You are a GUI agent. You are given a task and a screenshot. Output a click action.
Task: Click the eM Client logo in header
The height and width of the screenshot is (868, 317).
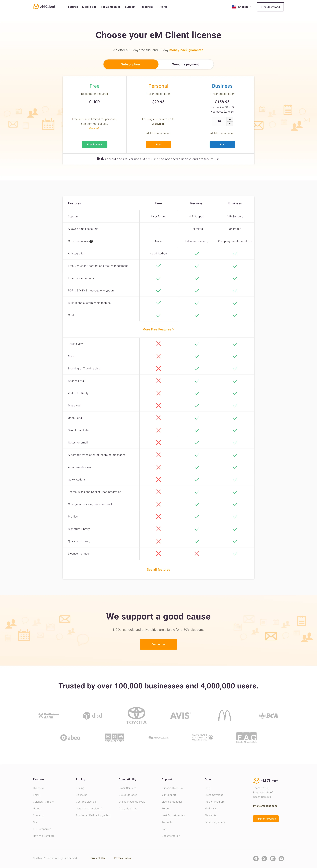click(44, 6)
